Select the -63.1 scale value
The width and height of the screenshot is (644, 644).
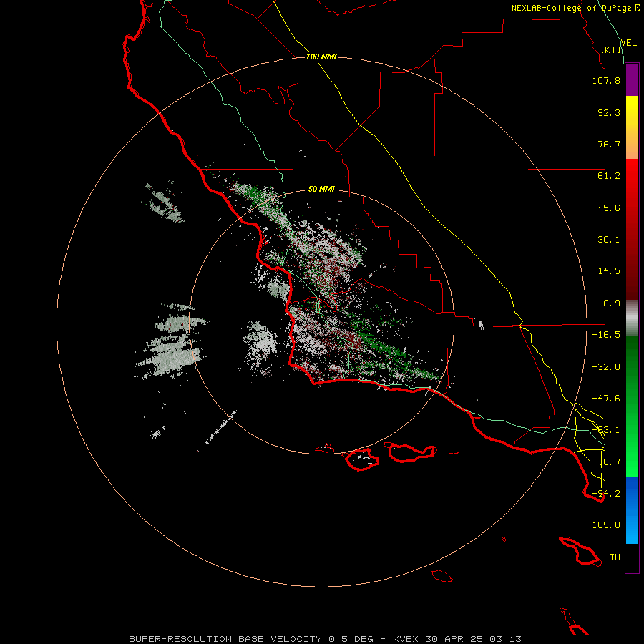pyautogui.click(x=606, y=430)
